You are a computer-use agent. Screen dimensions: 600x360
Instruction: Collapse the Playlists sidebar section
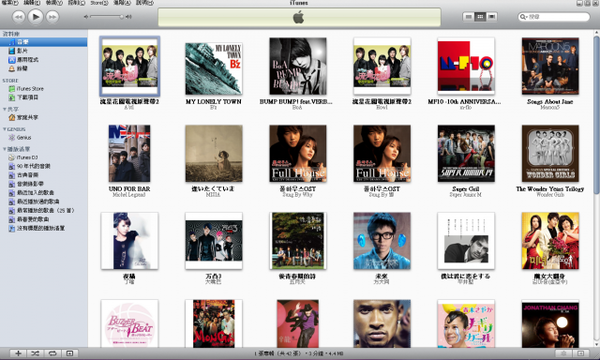[5, 149]
